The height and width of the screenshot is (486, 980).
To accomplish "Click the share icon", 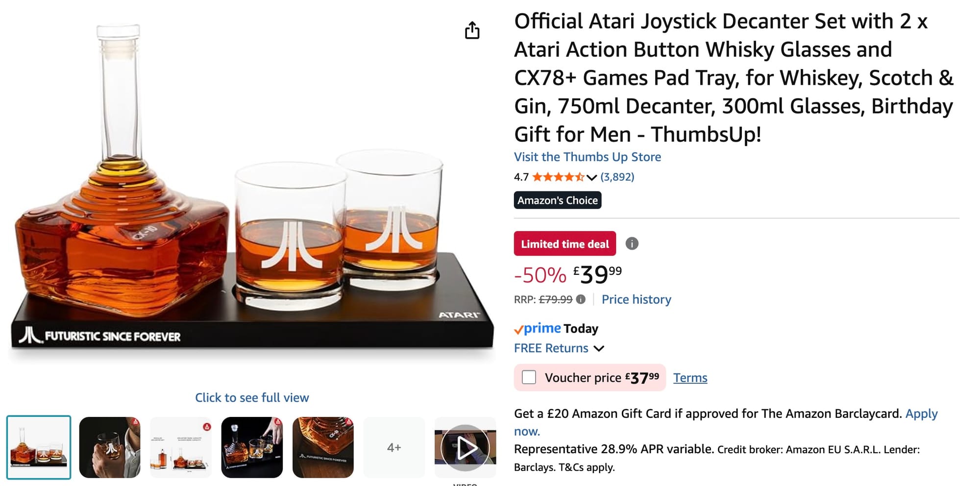I will tap(473, 30).
